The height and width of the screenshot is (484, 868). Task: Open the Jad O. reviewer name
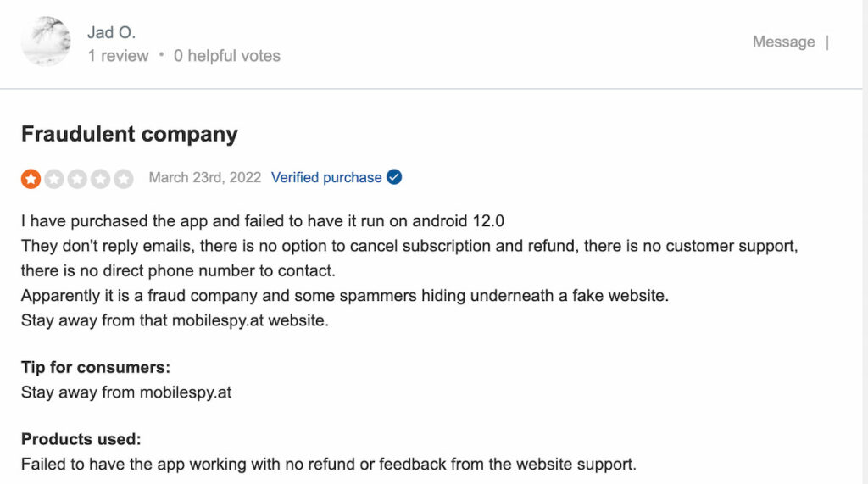pos(111,32)
